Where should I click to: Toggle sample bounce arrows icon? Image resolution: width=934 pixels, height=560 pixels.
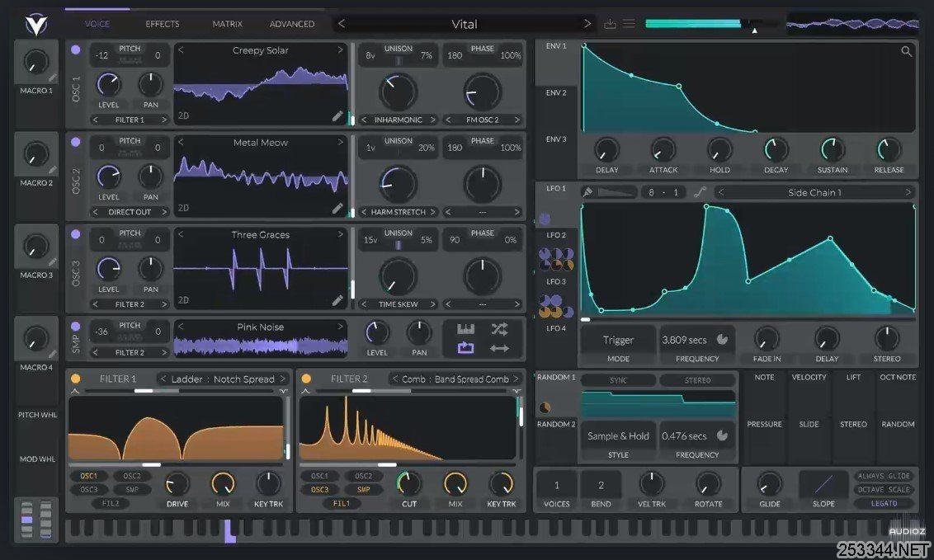499,348
